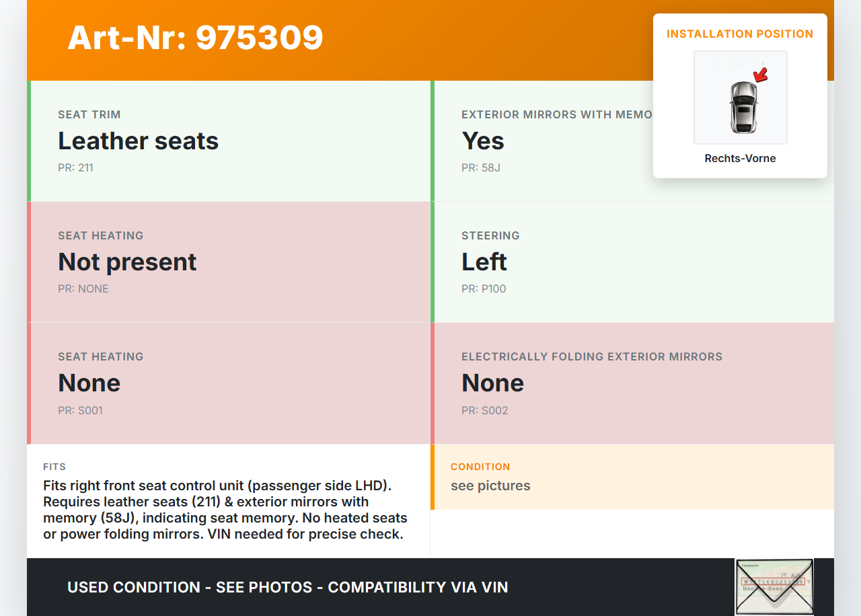This screenshot has width=861, height=616.
Task: Click the Installation Position title
Action: click(x=740, y=34)
